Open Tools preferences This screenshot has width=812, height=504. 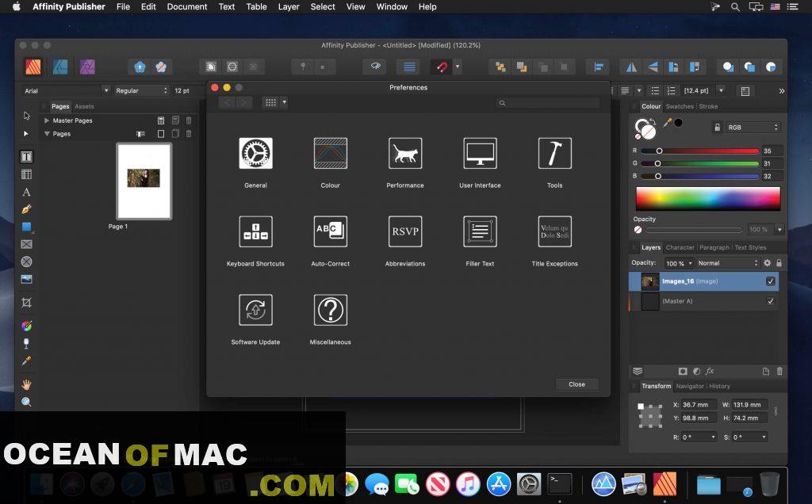[x=554, y=153]
